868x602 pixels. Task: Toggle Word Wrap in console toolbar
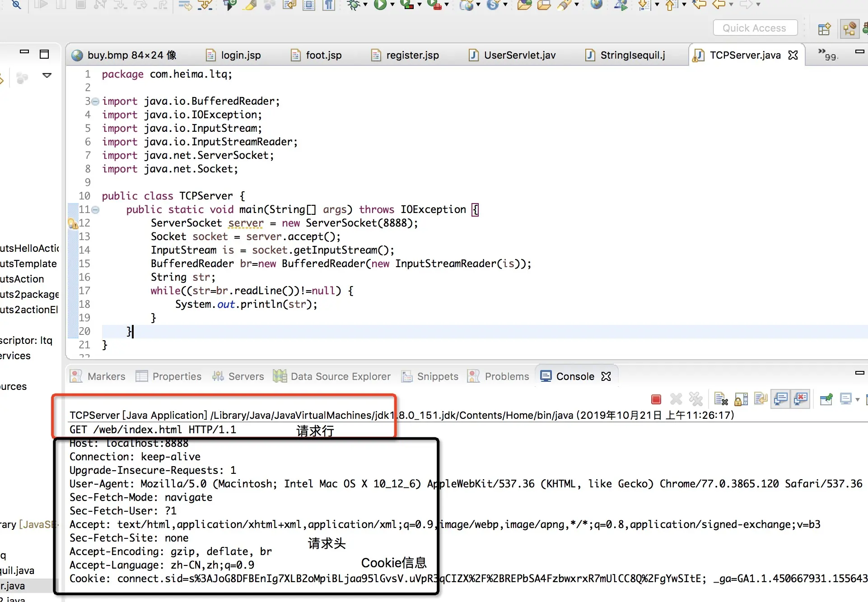(x=761, y=399)
